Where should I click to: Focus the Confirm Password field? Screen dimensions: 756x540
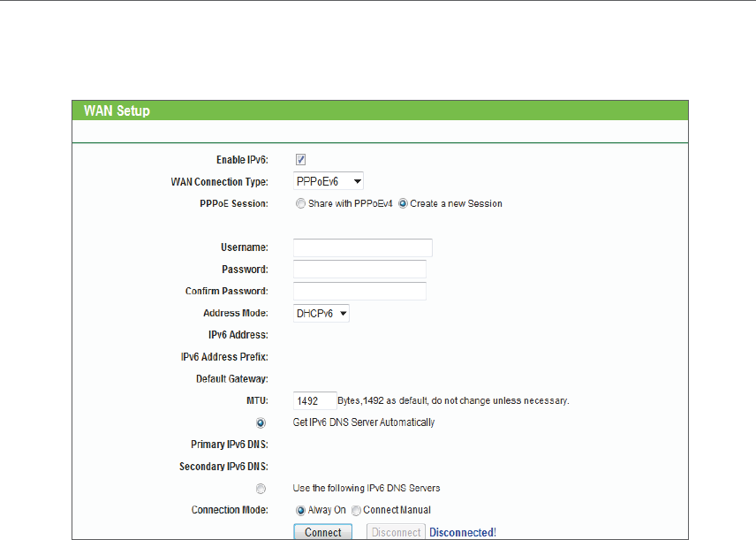pyautogui.click(x=359, y=291)
